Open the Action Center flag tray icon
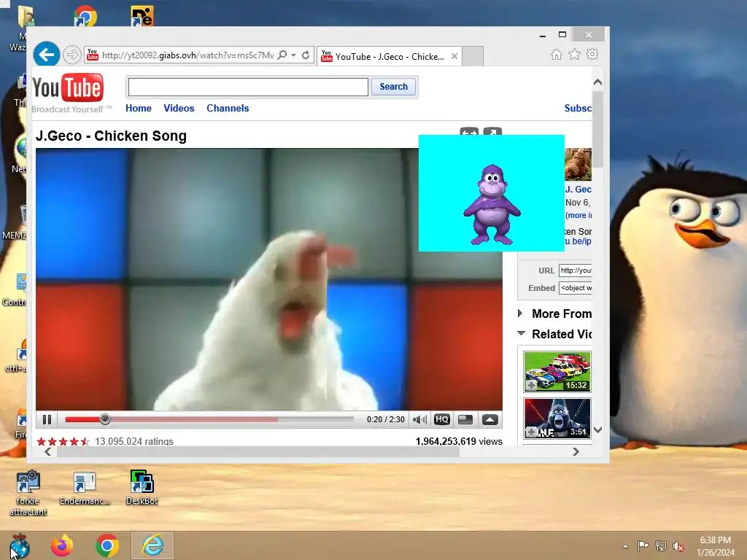Viewport: 747px width, 560px height. [643, 545]
